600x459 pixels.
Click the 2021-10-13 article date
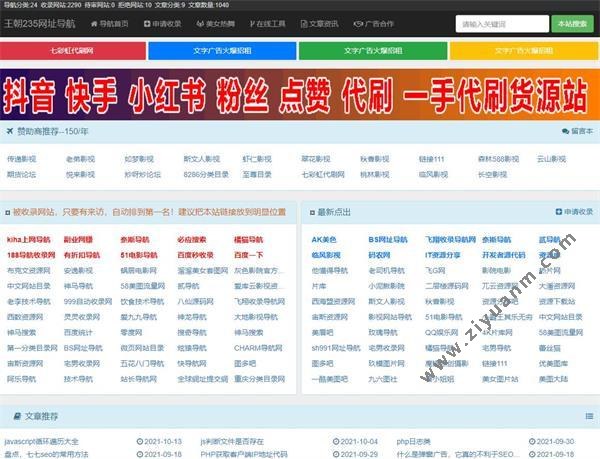pos(160,441)
